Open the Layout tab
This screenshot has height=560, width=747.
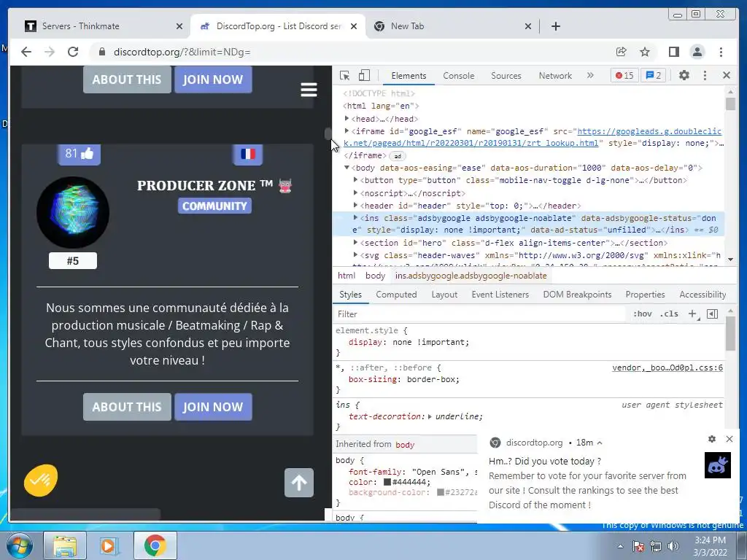444,295
